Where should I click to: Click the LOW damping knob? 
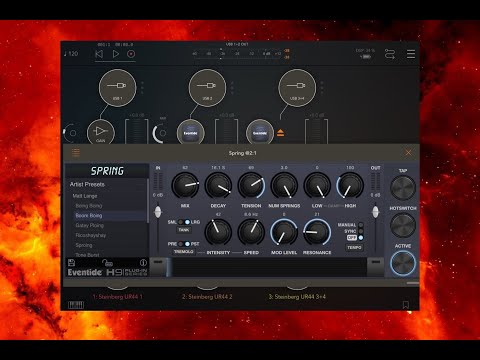click(x=317, y=185)
